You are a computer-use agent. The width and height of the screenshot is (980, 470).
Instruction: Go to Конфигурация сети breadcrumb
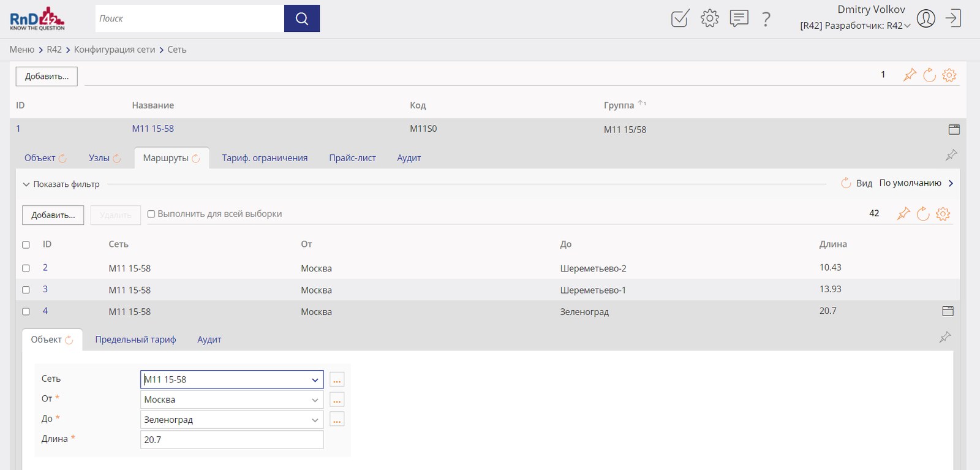pyautogui.click(x=115, y=50)
